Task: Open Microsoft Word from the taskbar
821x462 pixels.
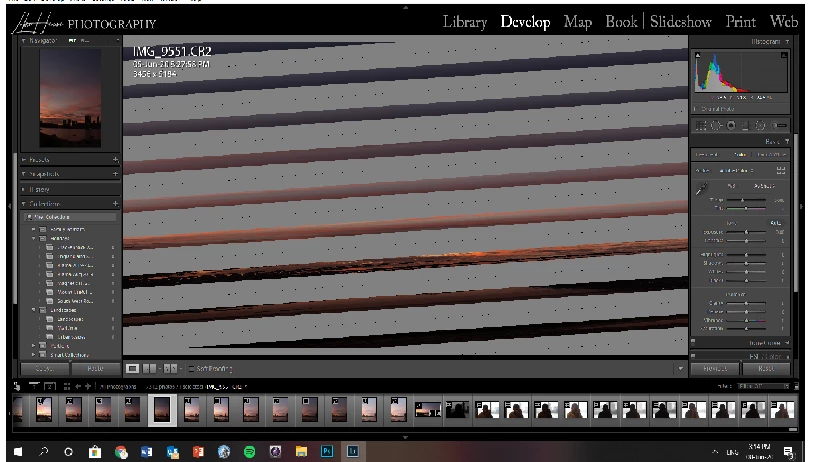Action: tap(147, 452)
